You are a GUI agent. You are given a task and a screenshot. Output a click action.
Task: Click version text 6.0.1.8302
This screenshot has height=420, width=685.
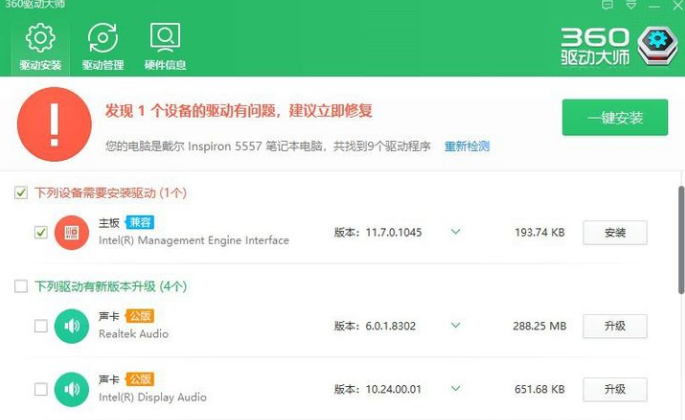391,326
